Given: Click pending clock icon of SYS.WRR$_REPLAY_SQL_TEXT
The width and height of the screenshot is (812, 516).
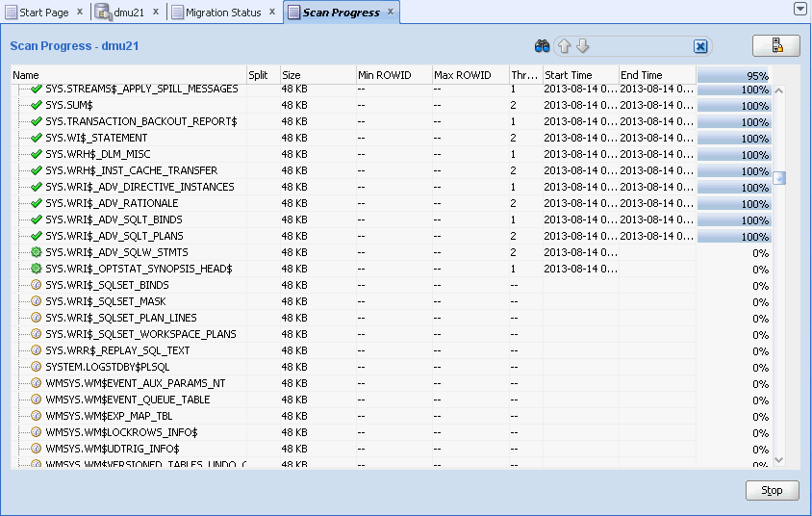Looking at the screenshot, I should (x=36, y=350).
